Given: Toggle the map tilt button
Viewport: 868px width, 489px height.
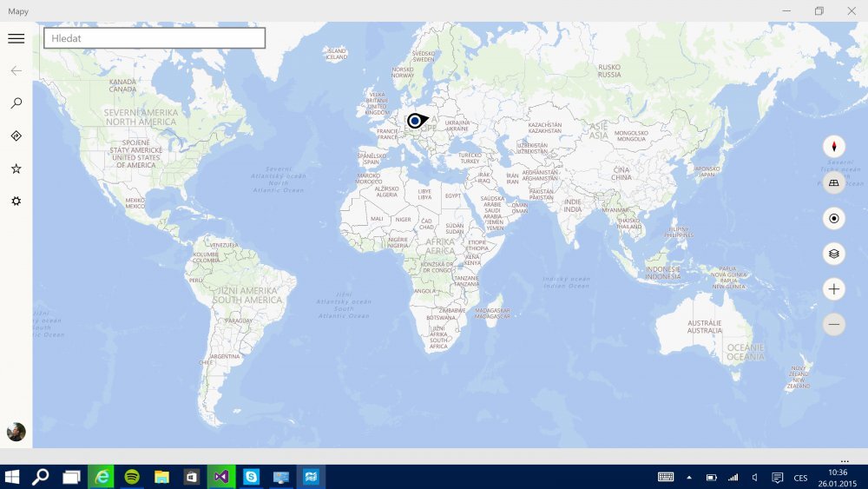Looking at the screenshot, I should coord(833,182).
